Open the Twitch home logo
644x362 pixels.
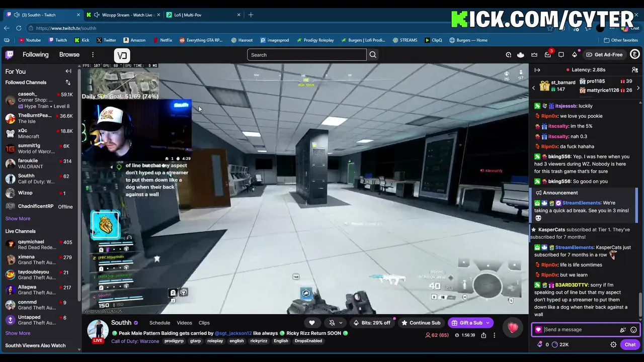click(x=10, y=55)
